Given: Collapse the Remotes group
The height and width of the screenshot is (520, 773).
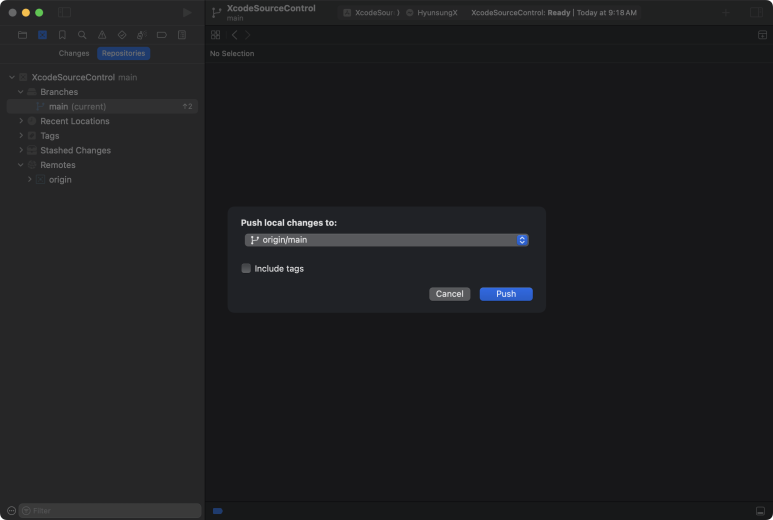Looking at the screenshot, I should pos(21,165).
